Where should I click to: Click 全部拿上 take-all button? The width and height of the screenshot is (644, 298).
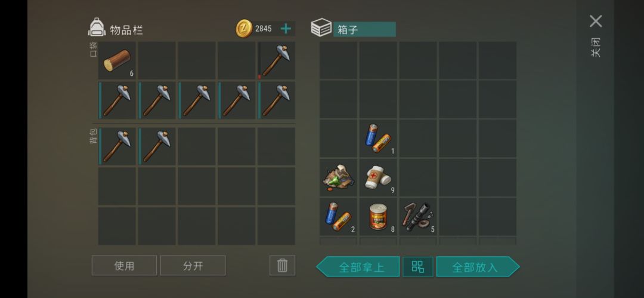pos(358,267)
